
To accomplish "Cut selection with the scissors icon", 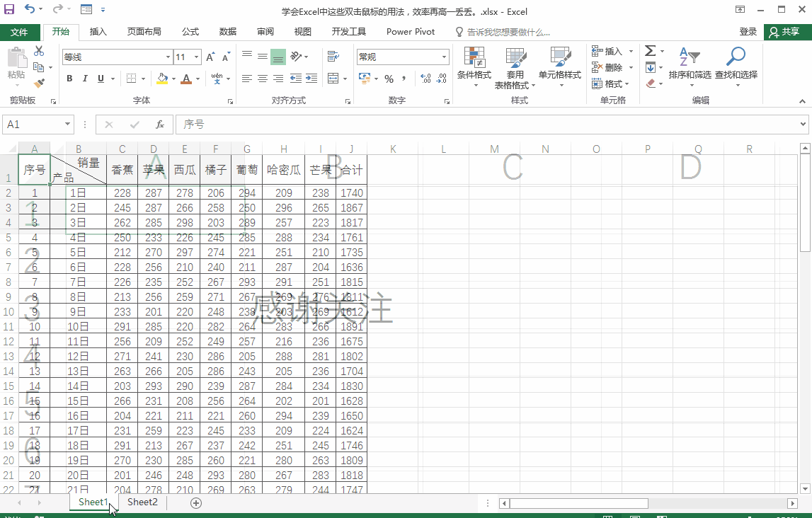I will coord(39,51).
